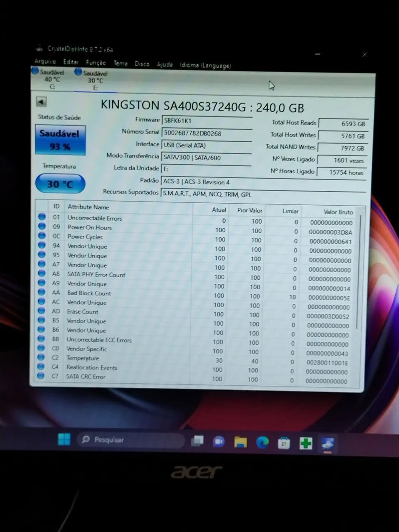Click the Saudável 93 % health status button
399x532 pixels.
pyautogui.click(x=60, y=140)
